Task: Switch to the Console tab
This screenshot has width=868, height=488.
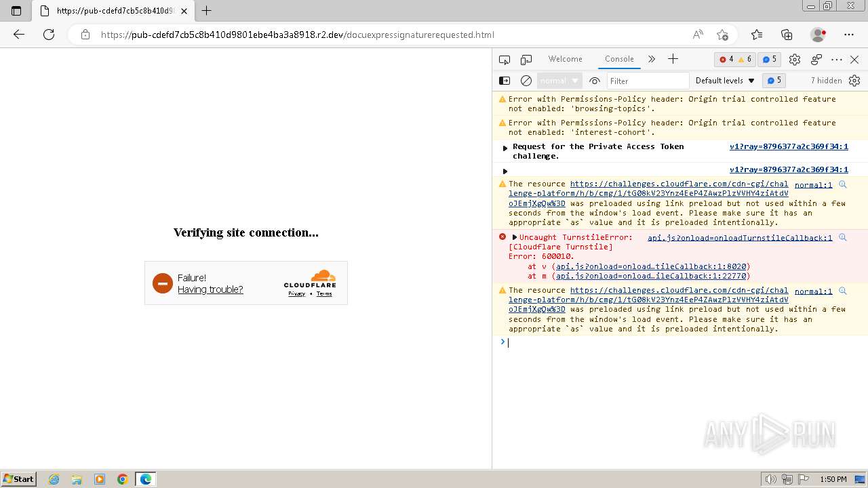Action: coord(619,59)
